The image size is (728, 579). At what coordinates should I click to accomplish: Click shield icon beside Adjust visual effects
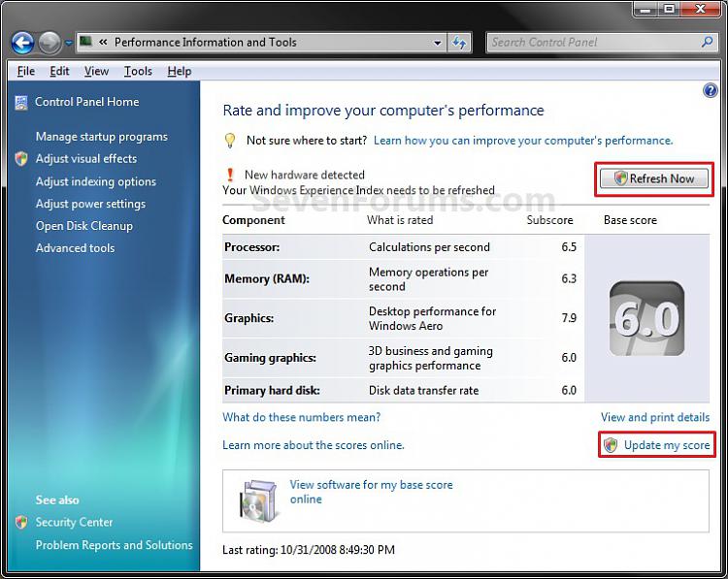coord(21,159)
